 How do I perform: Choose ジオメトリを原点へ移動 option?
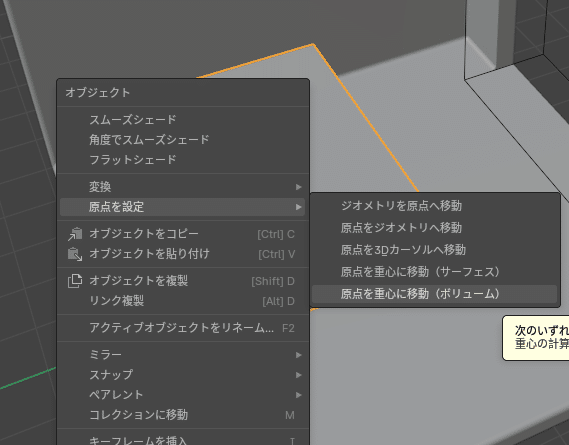[x=435, y=206]
